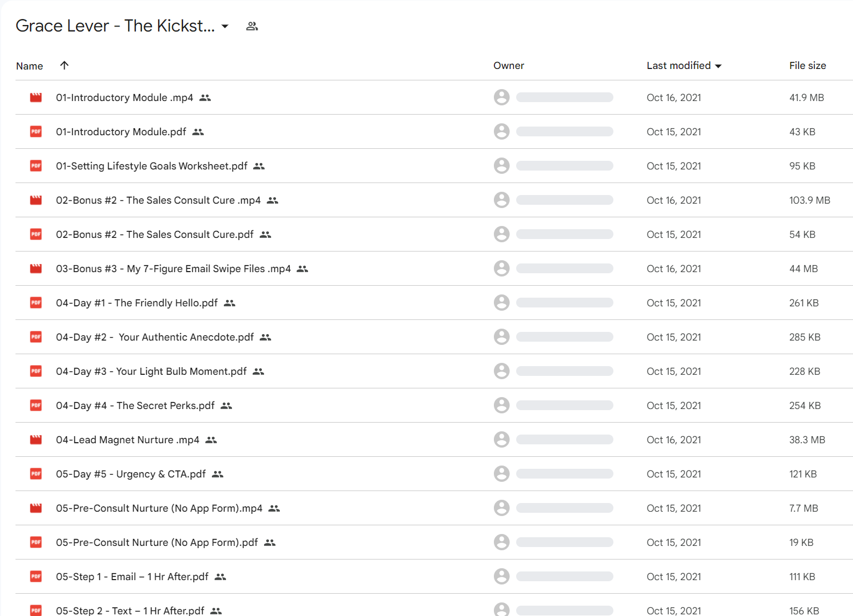Click the PDF icon for 05-Day #5 Urgency & CTA

(36, 474)
